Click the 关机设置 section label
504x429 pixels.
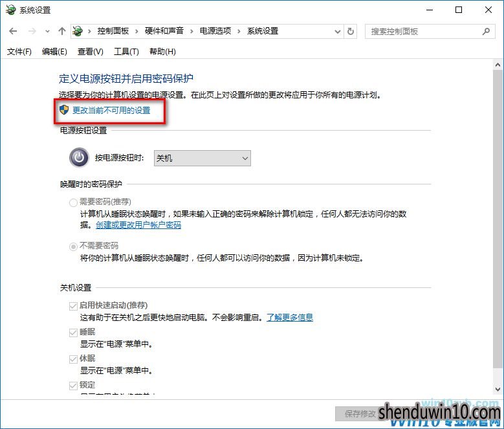tap(76, 287)
